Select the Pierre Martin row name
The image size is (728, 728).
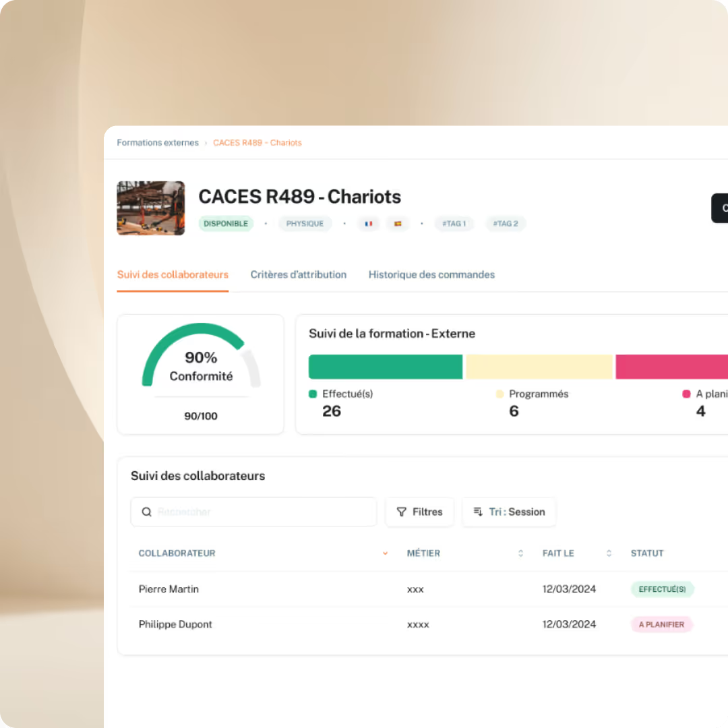click(x=169, y=589)
